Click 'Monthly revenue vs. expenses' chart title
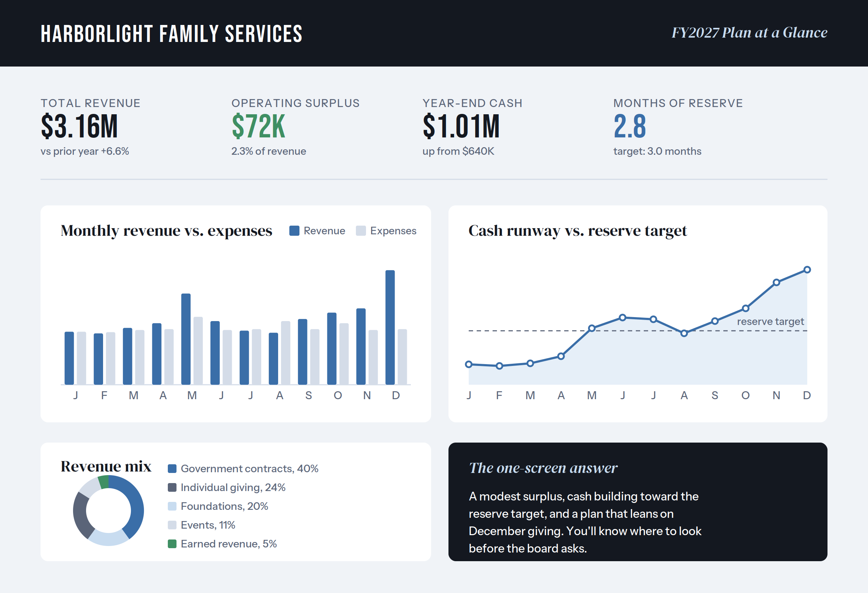 pyautogui.click(x=166, y=231)
